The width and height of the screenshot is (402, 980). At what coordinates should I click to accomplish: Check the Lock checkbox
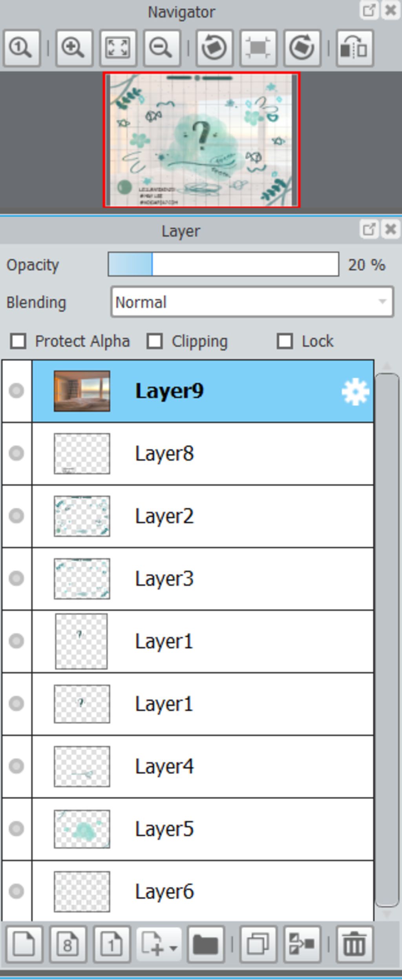[x=285, y=341]
